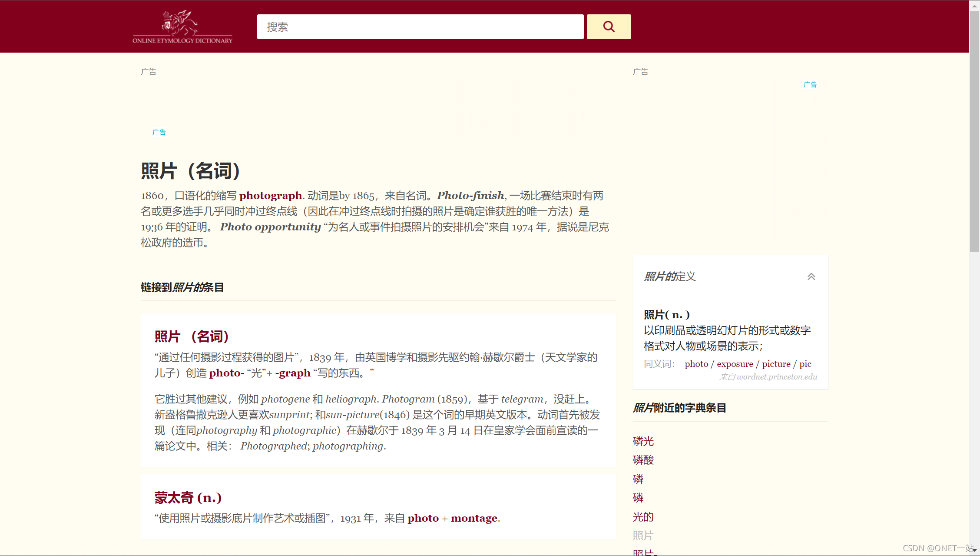Image resolution: width=980 pixels, height=556 pixels.
Task: Open nearby dictionary entry 磷光
Action: [643, 441]
